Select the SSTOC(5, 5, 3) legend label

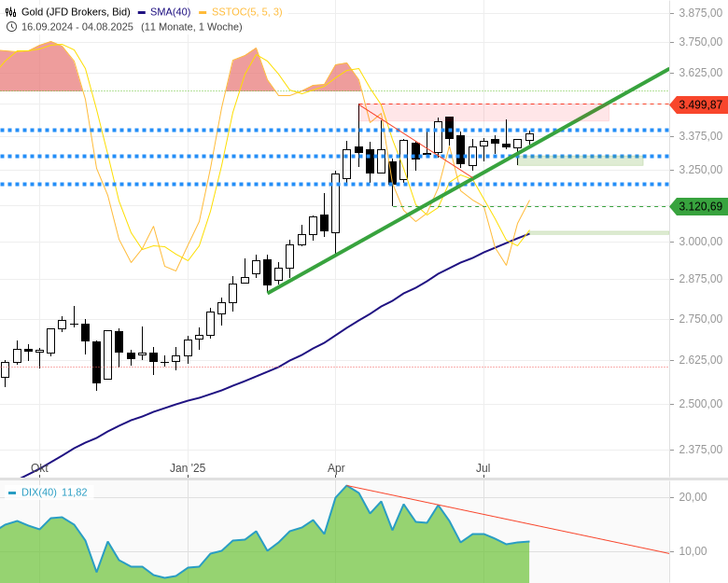pyautogui.click(x=247, y=12)
